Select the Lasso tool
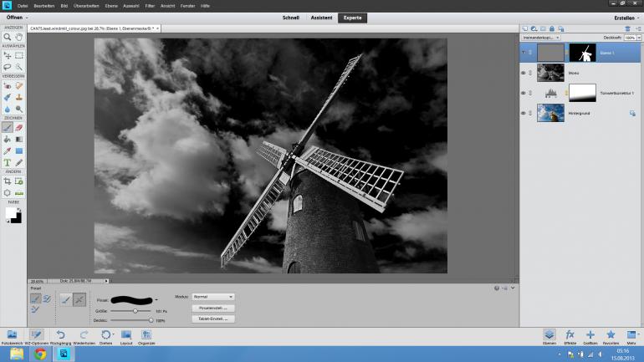The width and height of the screenshot is (644, 362). 8,67
